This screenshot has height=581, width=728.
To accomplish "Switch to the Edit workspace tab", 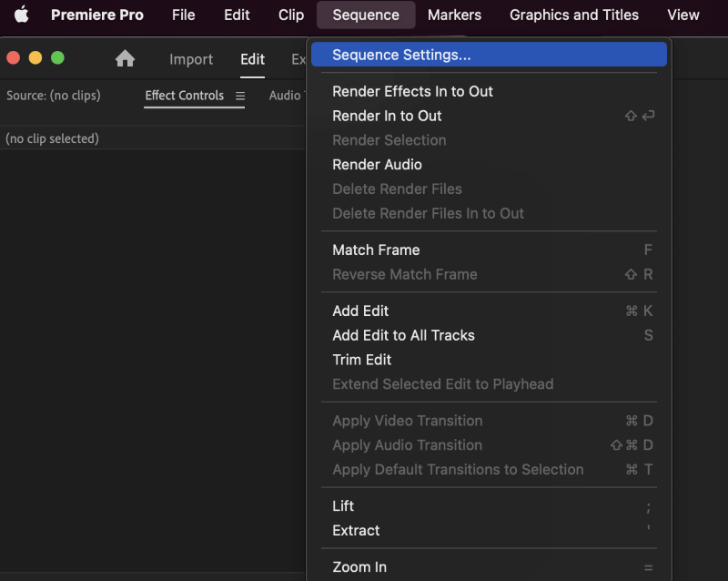I will (253, 59).
